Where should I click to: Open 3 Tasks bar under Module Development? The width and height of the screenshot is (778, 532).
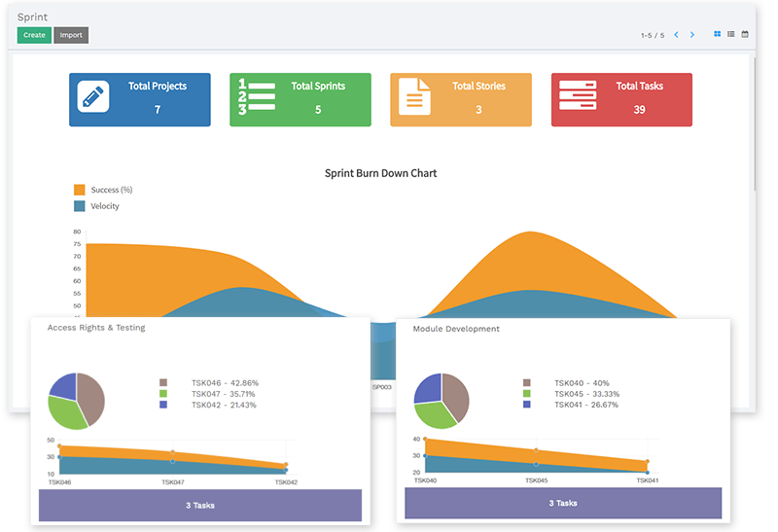pyautogui.click(x=563, y=503)
